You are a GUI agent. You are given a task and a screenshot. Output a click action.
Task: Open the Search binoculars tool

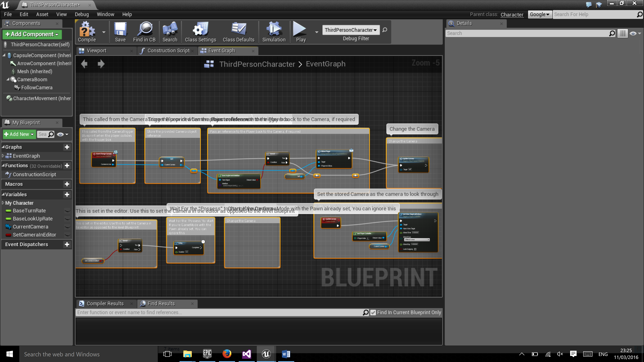(x=170, y=32)
